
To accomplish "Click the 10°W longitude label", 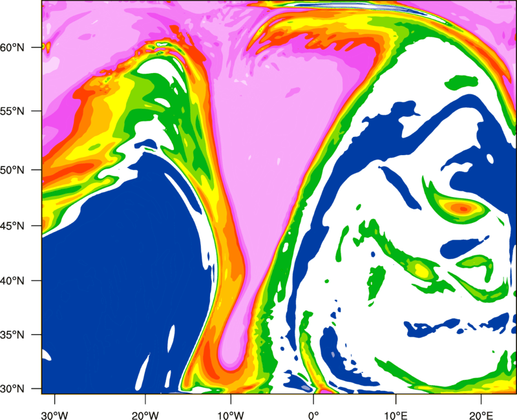I will point(231,415).
